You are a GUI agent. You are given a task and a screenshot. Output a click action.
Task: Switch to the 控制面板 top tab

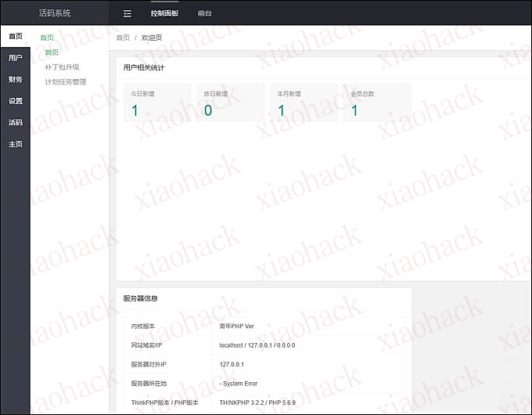[x=164, y=13]
